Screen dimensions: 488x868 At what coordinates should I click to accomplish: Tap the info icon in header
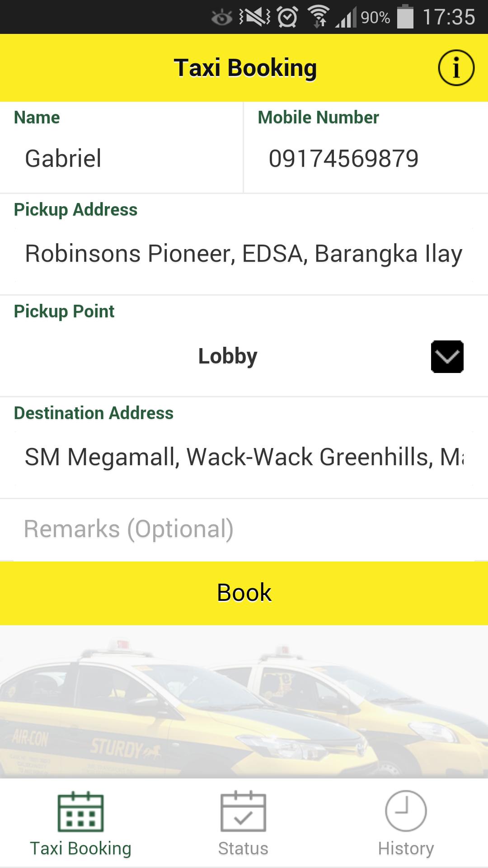click(x=456, y=68)
